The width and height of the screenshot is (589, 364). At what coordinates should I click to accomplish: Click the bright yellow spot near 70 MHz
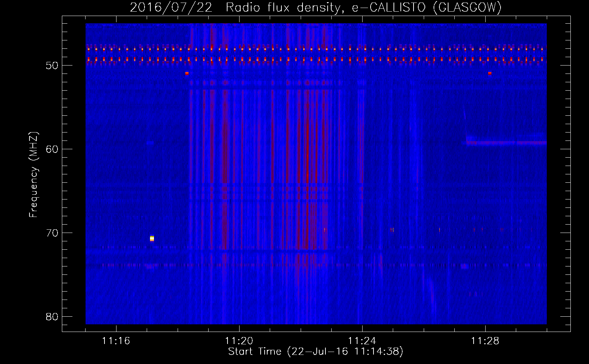click(152, 238)
